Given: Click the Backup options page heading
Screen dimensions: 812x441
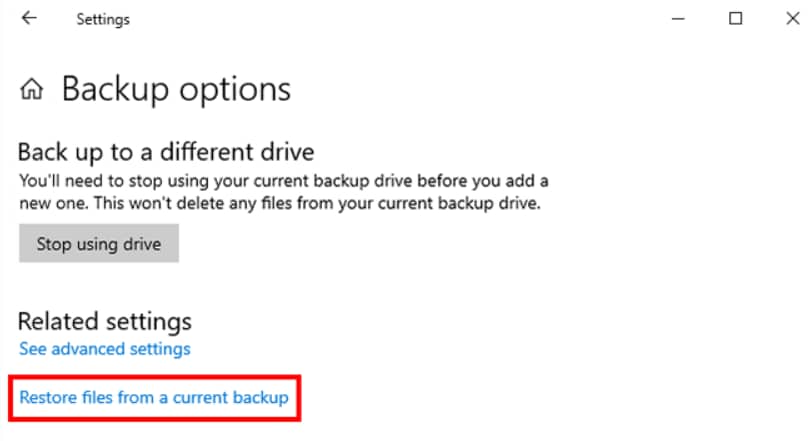Looking at the screenshot, I should [176, 89].
